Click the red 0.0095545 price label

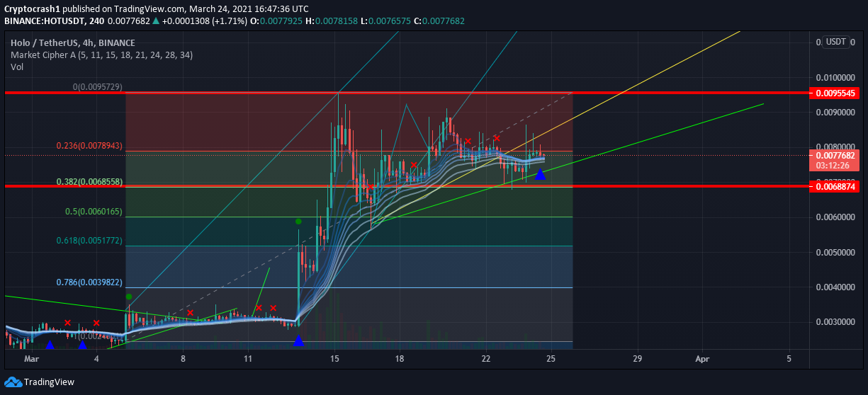(836, 93)
